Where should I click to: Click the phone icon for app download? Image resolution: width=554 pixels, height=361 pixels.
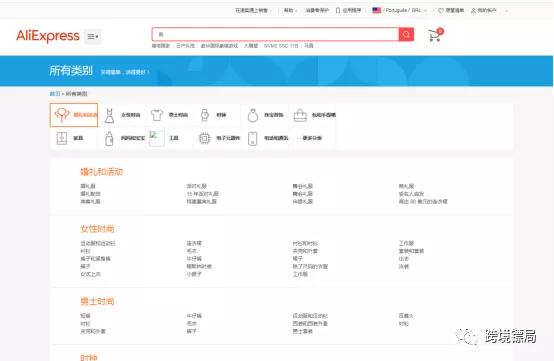(338, 10)
